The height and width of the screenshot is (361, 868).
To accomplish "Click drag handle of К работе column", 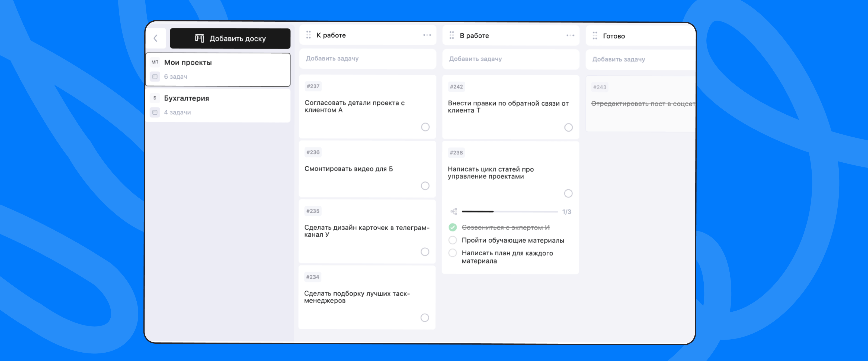I will pos(308,35).
